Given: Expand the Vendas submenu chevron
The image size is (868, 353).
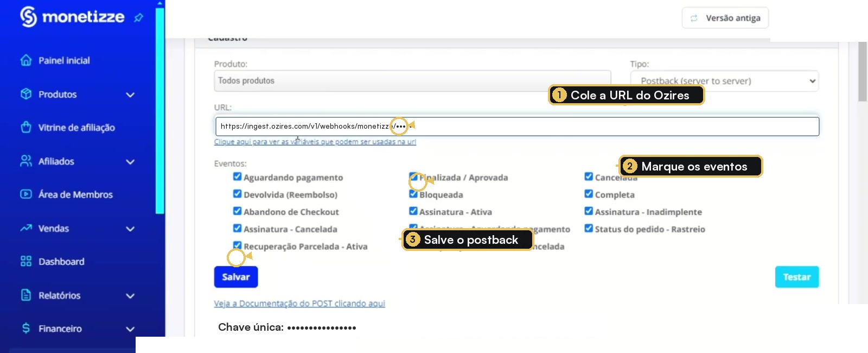Looking at the screenshot, I should coord(130,229).
